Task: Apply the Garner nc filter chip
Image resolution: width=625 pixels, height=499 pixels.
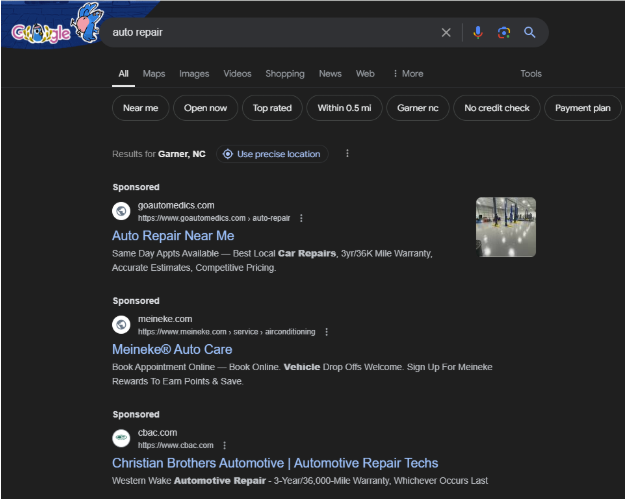Action: coord(418,108)
